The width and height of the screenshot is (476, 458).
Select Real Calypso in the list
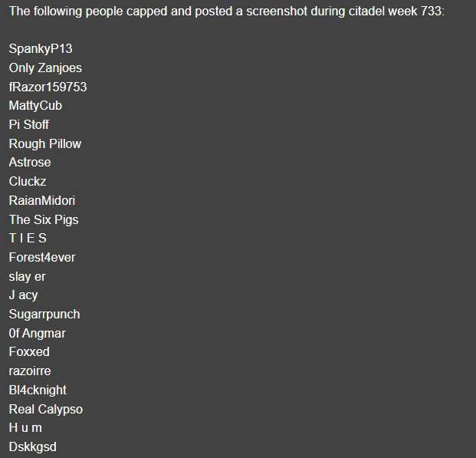(x=45, y=410)
